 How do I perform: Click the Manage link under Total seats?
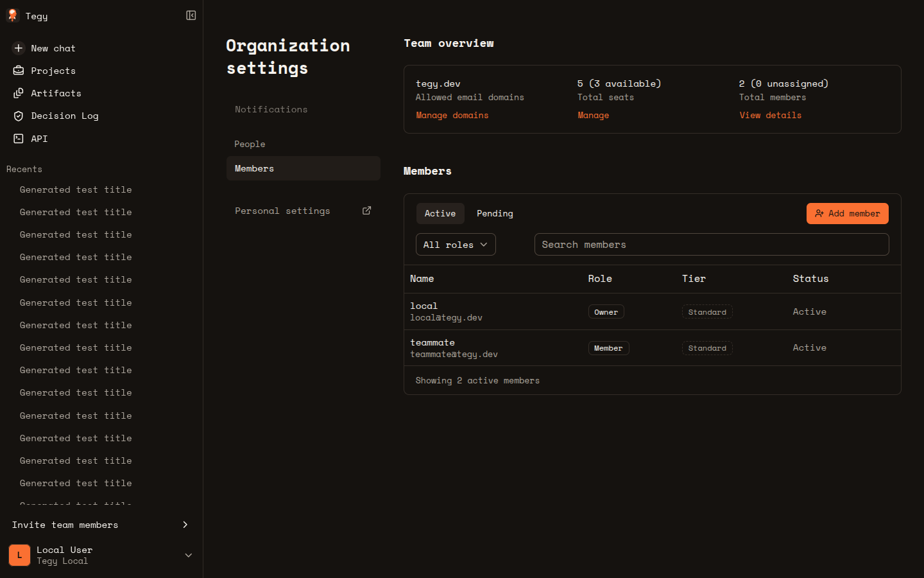click(x=593, y=115)
